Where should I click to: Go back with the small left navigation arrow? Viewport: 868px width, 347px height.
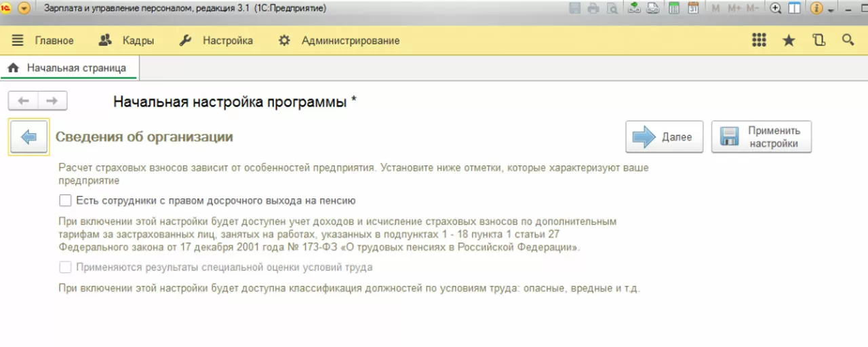click(23, 101)
